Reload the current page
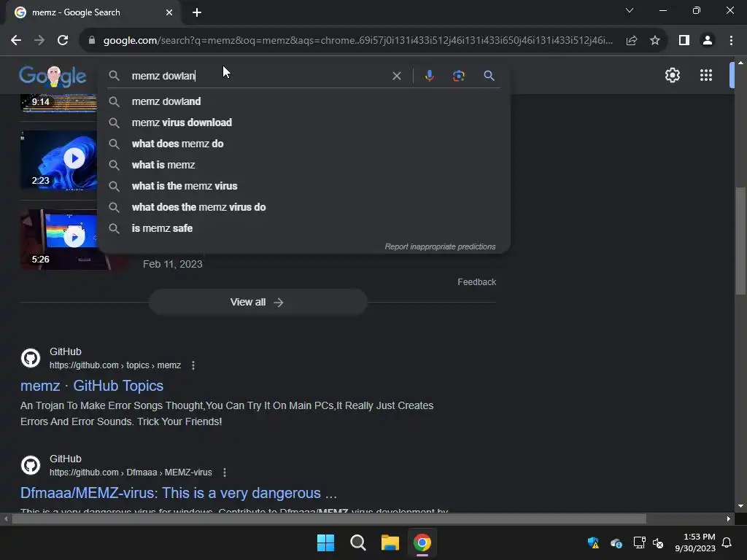This screenshot has height=560, width=747. point(63,41)
